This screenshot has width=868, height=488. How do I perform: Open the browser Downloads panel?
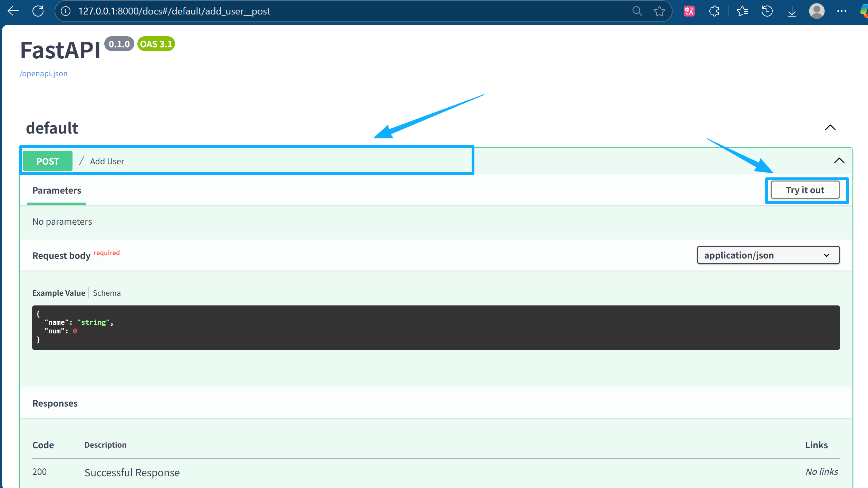coord(791,11)
